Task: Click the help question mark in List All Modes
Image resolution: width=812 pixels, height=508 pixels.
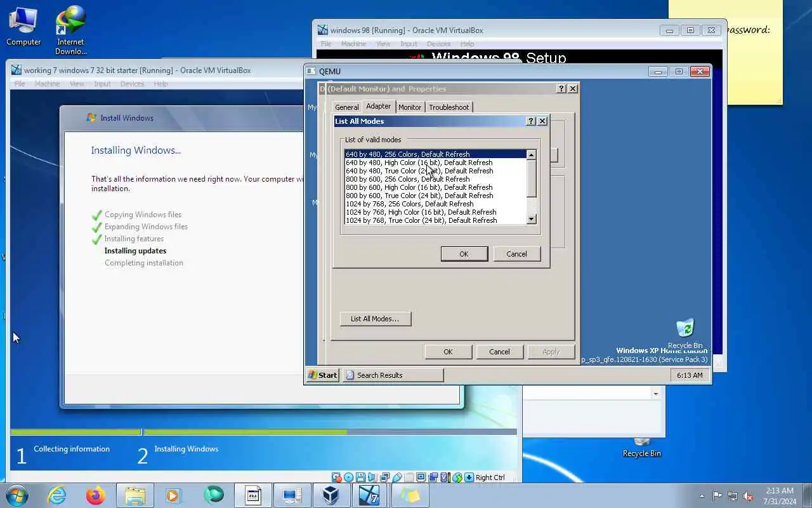Action: coord(531,121)
